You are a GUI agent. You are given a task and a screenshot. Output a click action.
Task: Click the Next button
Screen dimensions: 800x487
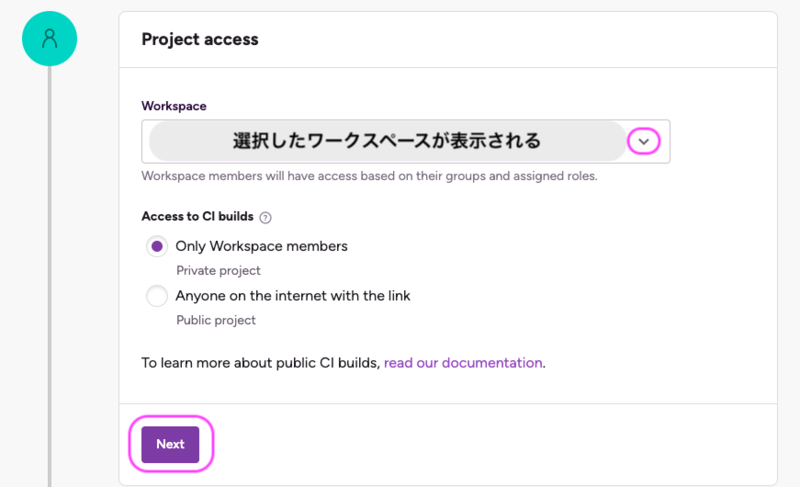(x=170, y=444)
